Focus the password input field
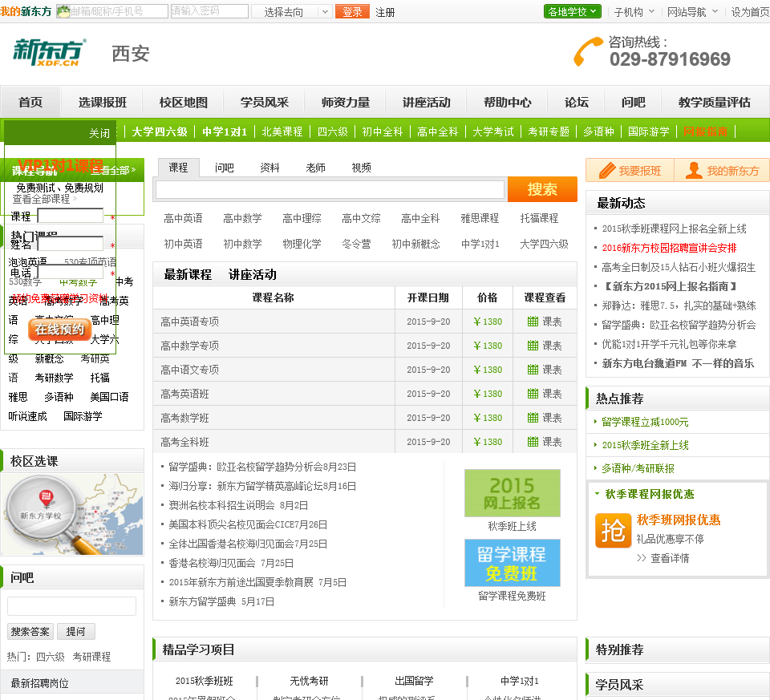 [x=209, y=11]
